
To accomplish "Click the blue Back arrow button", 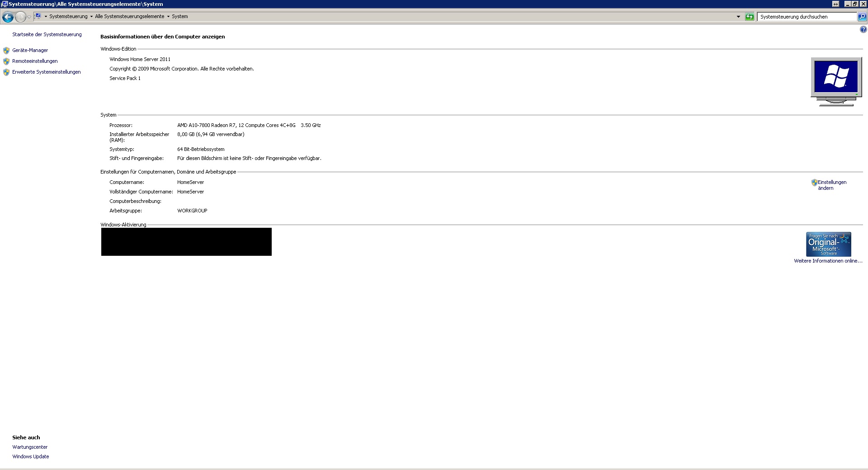I will [8, 17].
